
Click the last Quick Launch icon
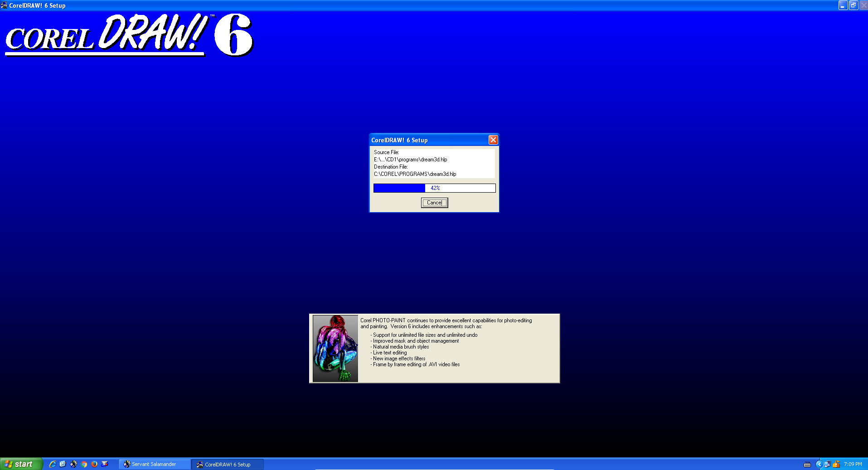[x=105, y=464]
